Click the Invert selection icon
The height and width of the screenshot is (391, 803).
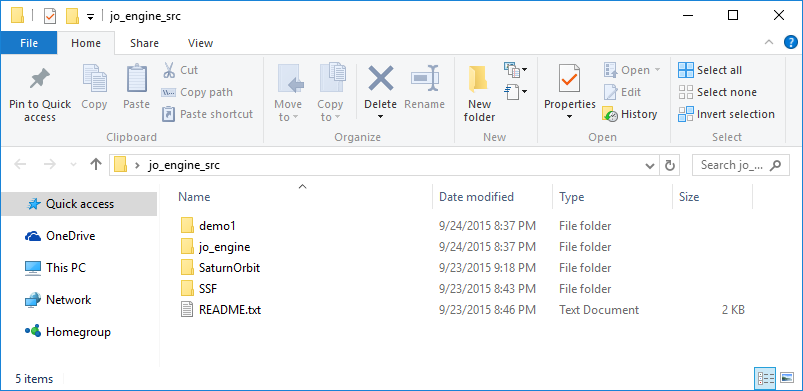tap(685, 114)
